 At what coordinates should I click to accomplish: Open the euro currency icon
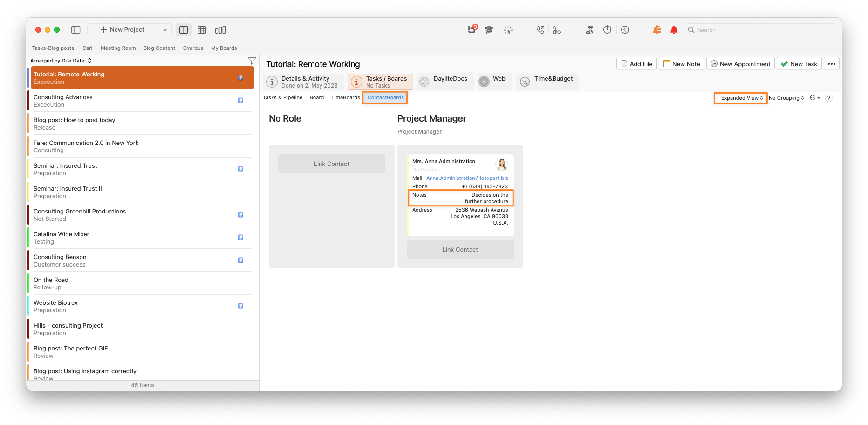(x=625, y=30)
